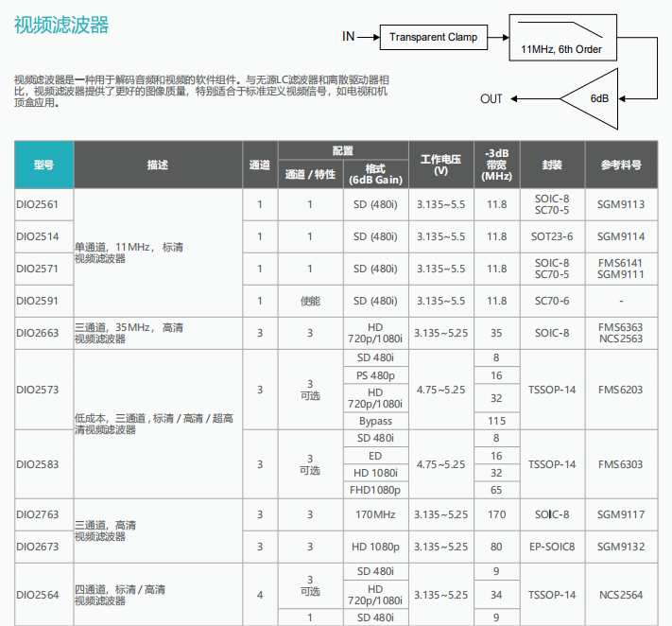Select the DIO2583 model cell
The height and width of the screenshot is (626, 672).
[x=38, y=464]
